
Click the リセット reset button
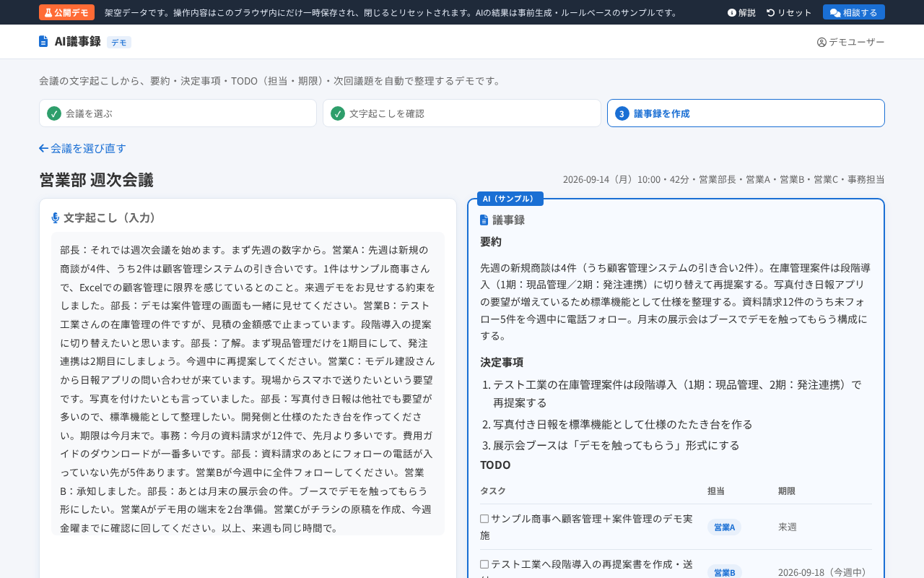tap(789, 12)
